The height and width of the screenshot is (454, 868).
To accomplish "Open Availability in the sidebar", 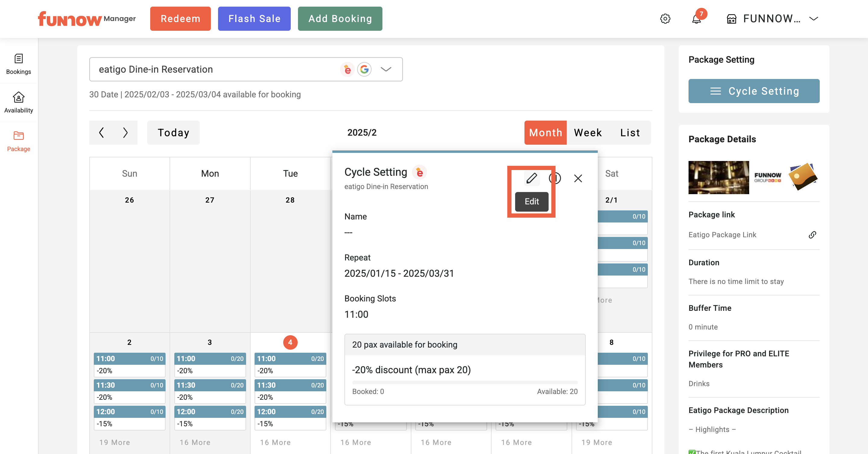I will click(x=18, y=102).
